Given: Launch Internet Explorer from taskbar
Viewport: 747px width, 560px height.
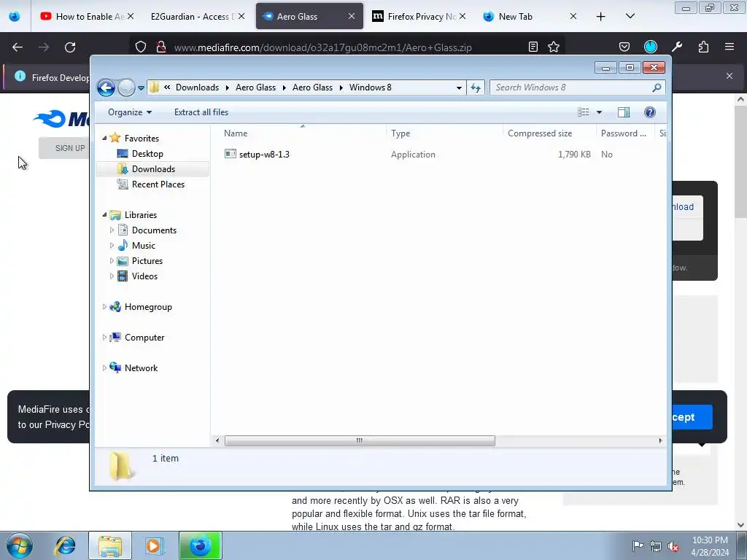Looking at the screenshot, I should 65,545.
